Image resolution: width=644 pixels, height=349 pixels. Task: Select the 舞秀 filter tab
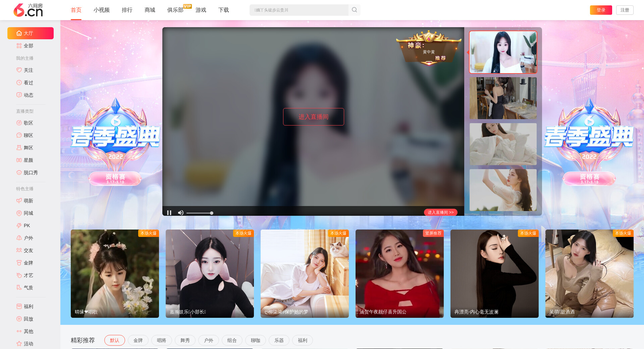pos(185,340)
